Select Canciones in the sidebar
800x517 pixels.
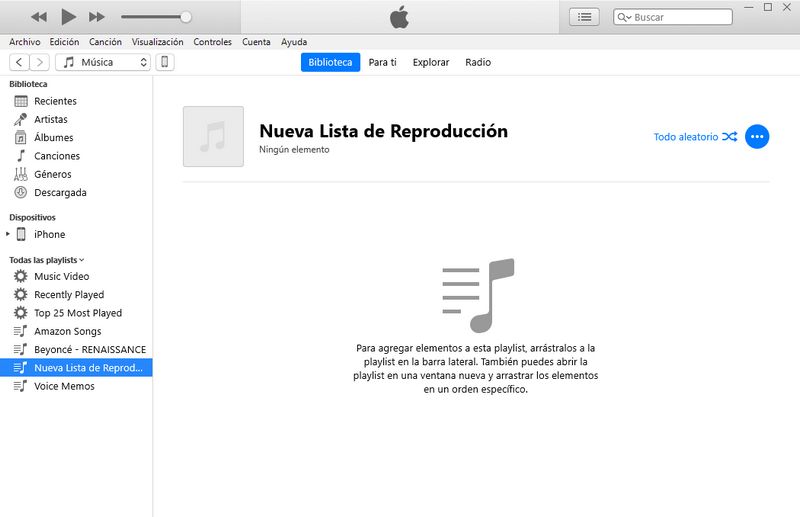[x=76, y=156]
